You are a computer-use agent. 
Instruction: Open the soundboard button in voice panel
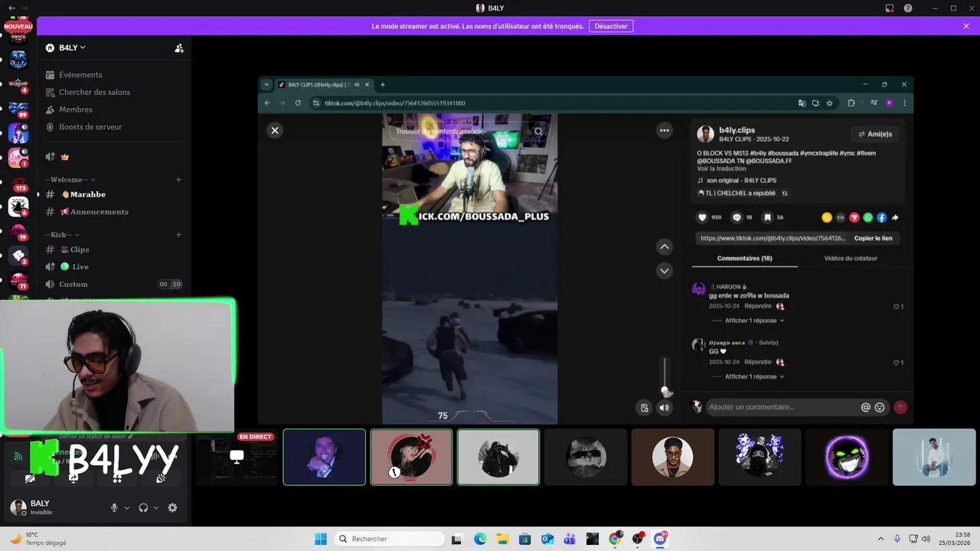click(x=161, y=478)
